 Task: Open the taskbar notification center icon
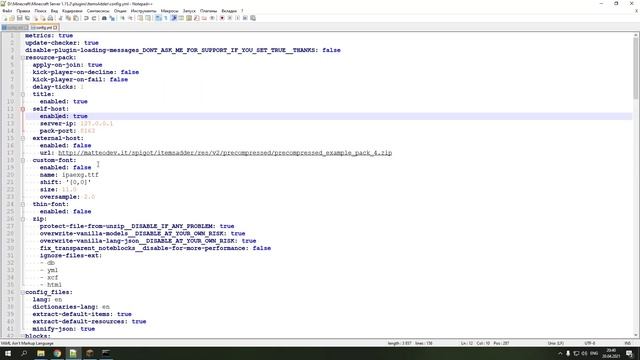click(x=629, y=353)
